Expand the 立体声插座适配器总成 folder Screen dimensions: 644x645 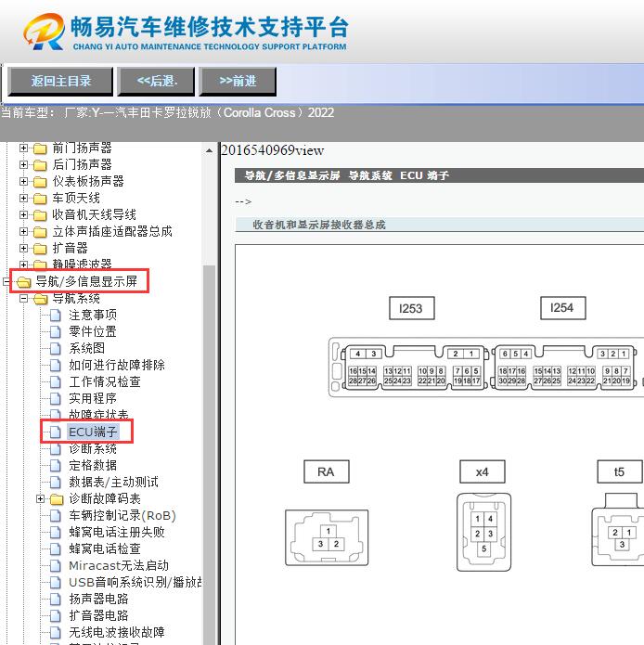[23, 232]
